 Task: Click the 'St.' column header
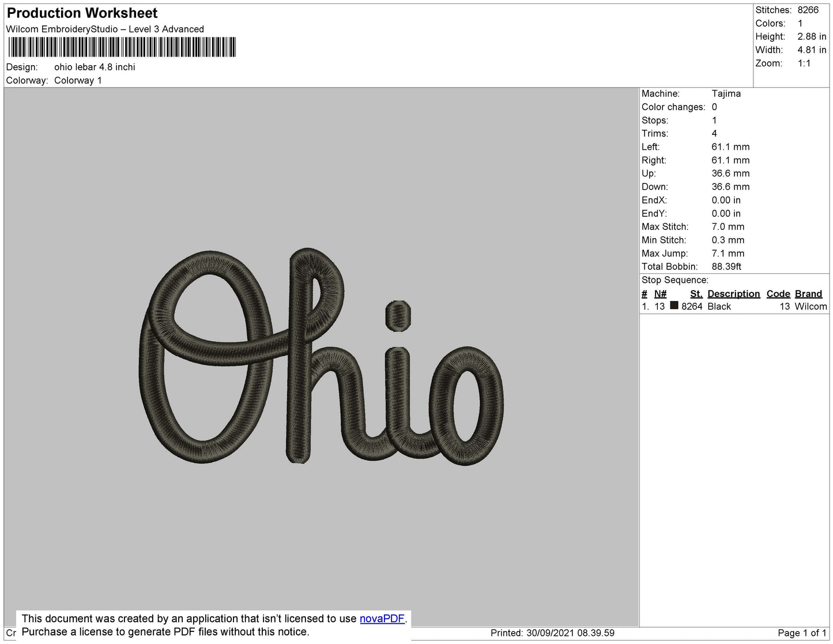[x=696, y=293]
